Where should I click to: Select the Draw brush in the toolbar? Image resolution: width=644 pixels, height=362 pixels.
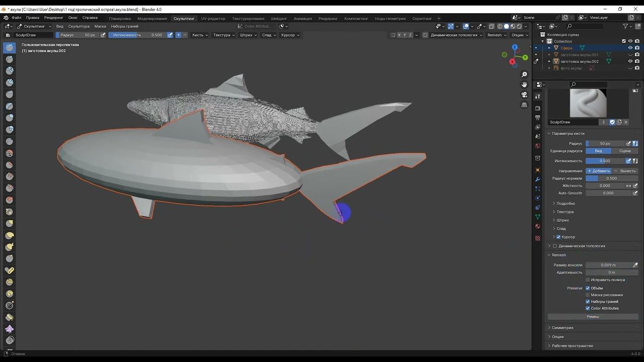pyautogui.click(x=10, y=48)
